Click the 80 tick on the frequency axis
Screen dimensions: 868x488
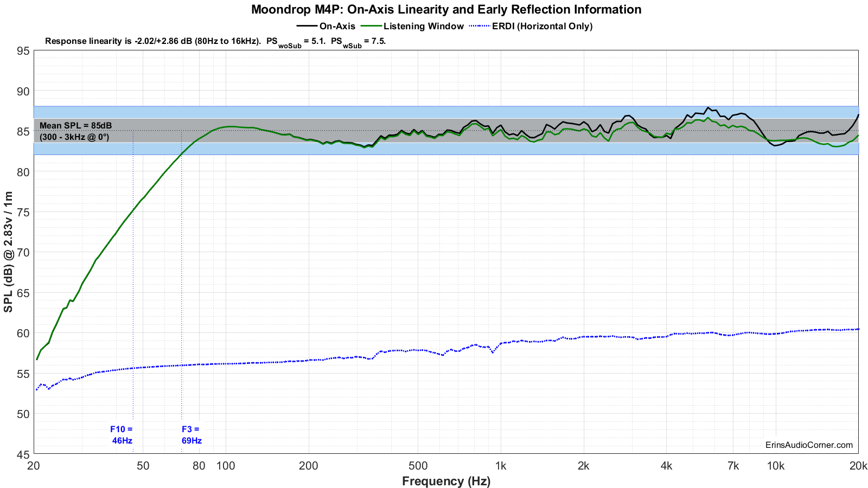coord(199,466)
